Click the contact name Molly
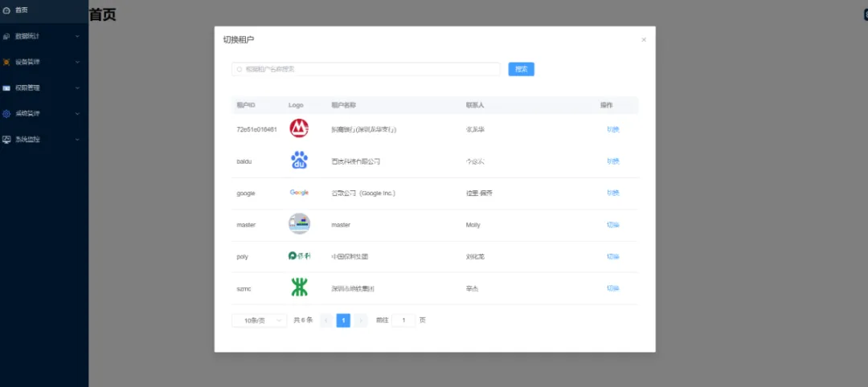Viewport: 868px width, 387px height. (x=473, y=225)
